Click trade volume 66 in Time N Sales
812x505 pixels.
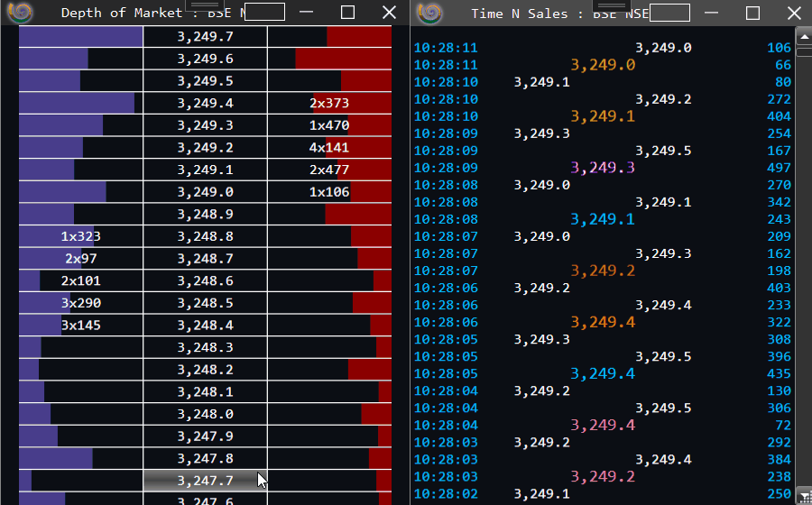pos(783,65)
